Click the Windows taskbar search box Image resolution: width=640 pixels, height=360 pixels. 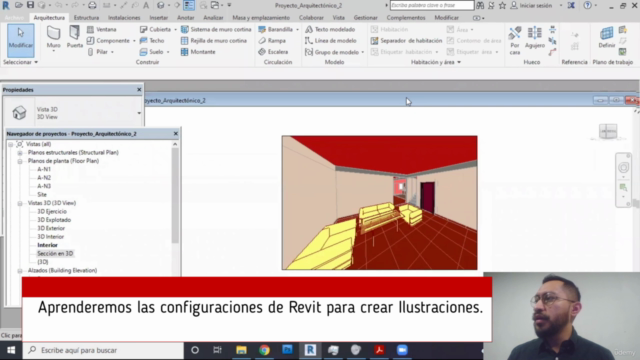(103, 350)
